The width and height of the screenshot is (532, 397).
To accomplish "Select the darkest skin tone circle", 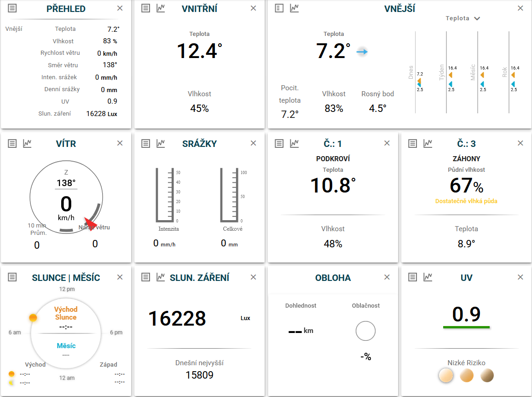I will tap(487, 376).
